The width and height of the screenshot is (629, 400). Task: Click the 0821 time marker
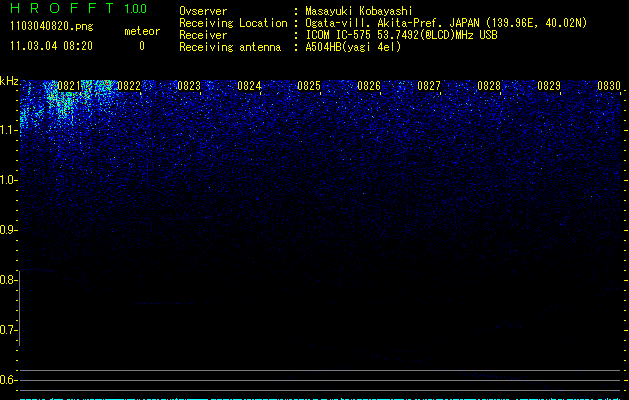pyautogui.click(x=69, y=86)
